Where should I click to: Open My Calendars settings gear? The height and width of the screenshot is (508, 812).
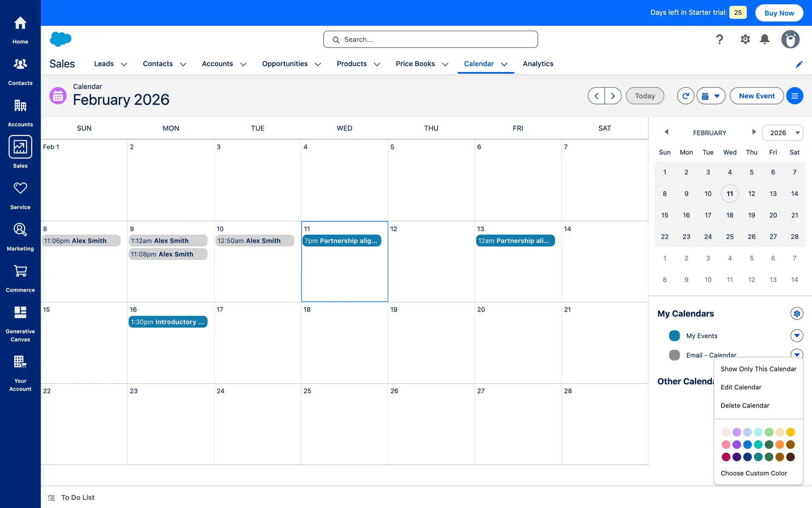796,314
